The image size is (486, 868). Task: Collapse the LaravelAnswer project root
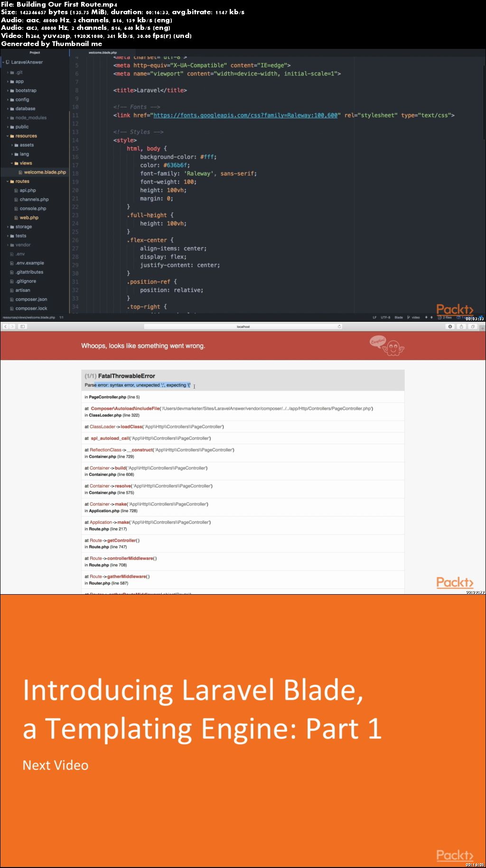click(3, 62)
